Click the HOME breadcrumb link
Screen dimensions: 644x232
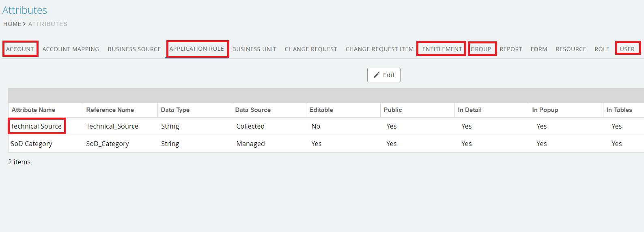click(x=12, y=24)
